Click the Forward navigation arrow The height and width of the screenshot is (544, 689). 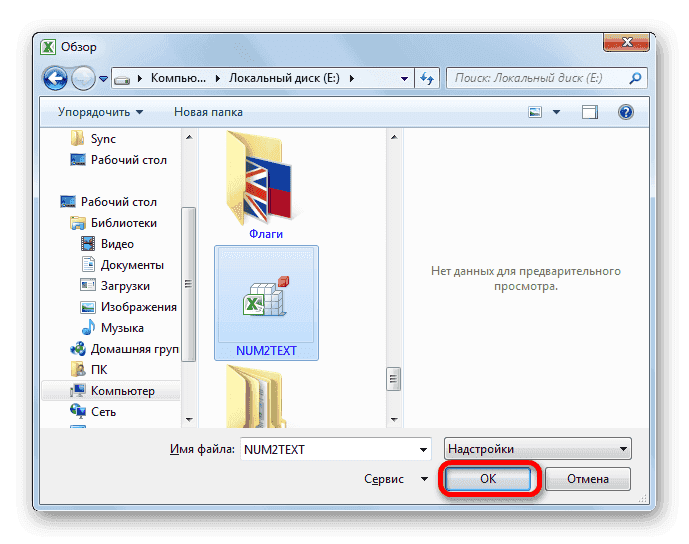pyautogui.click(x=83, y=79)
